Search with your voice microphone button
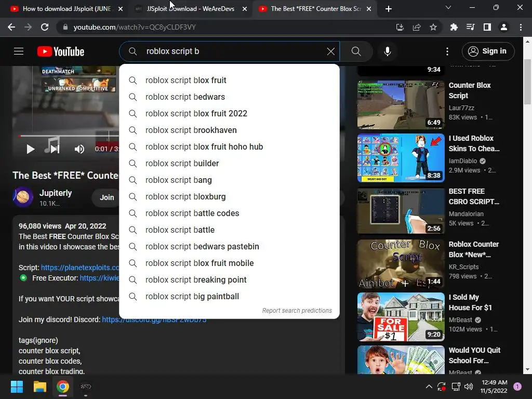This screenshot has width=532, height=399. point(388,51)
